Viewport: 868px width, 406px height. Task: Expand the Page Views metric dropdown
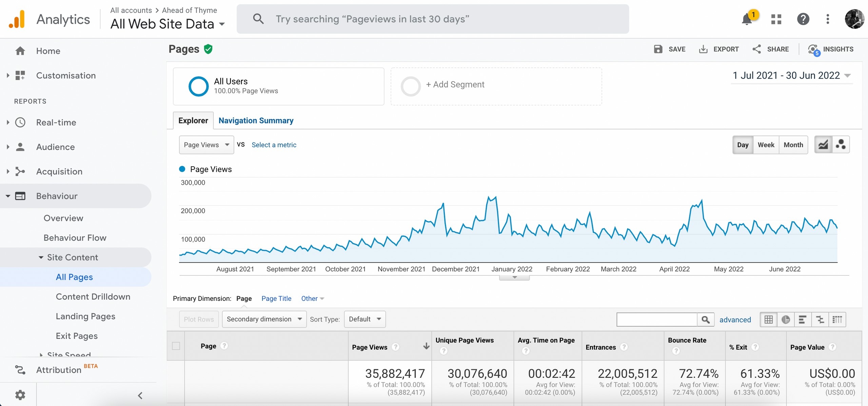206,145
